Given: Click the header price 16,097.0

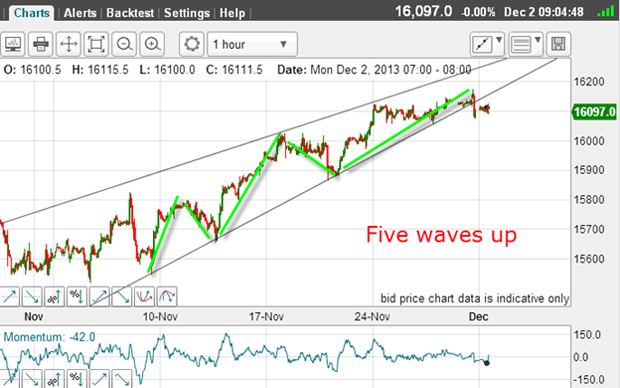Looking at the screenshot, I should [423, 11].
